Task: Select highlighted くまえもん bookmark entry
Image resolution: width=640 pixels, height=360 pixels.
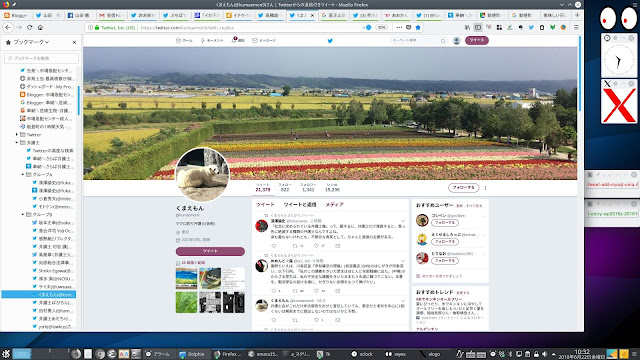Action: 39,294
